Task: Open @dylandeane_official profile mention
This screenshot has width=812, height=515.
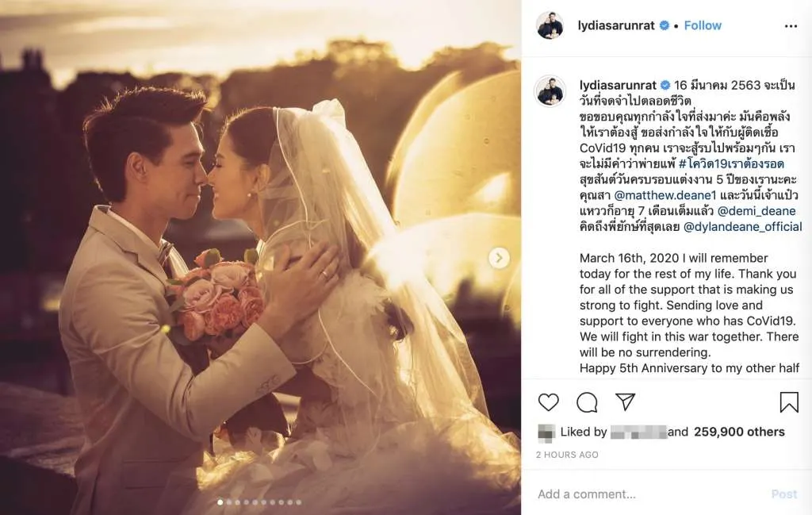Action: 742,226
